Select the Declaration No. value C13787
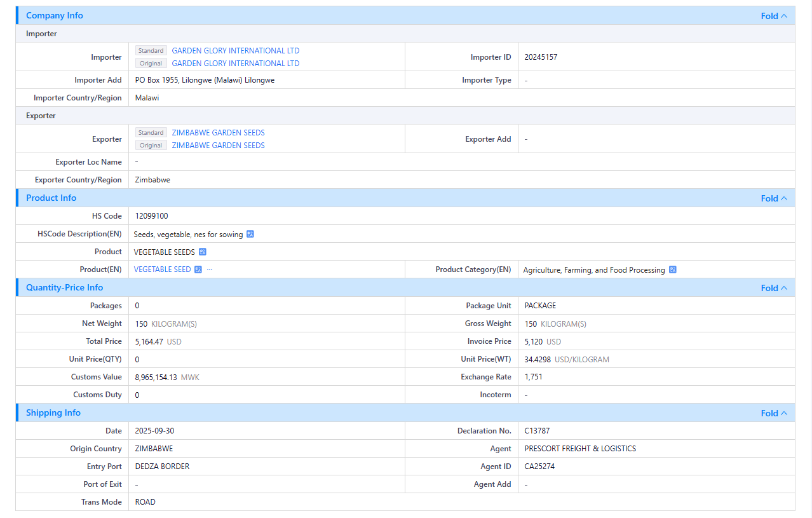Viewport: 812px width, 518px height. coord(538,431)
